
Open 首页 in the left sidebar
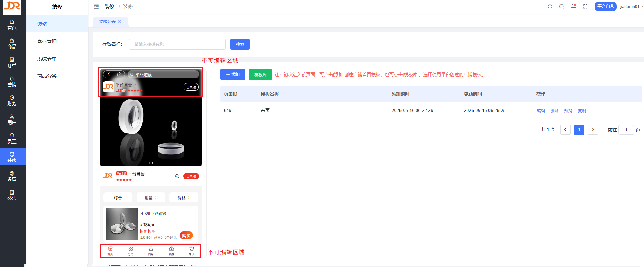pos(12,25)
